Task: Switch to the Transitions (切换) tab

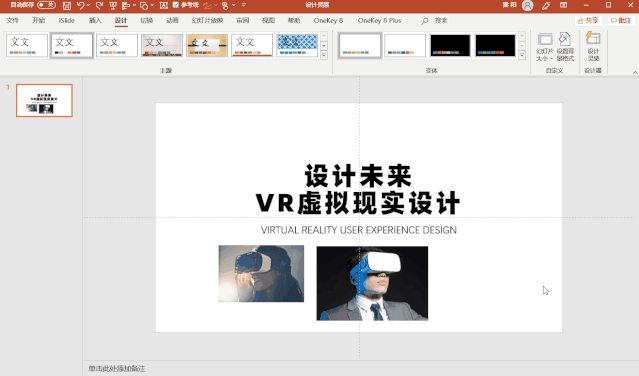Action: pyautogui.click(x=147, y=20)
